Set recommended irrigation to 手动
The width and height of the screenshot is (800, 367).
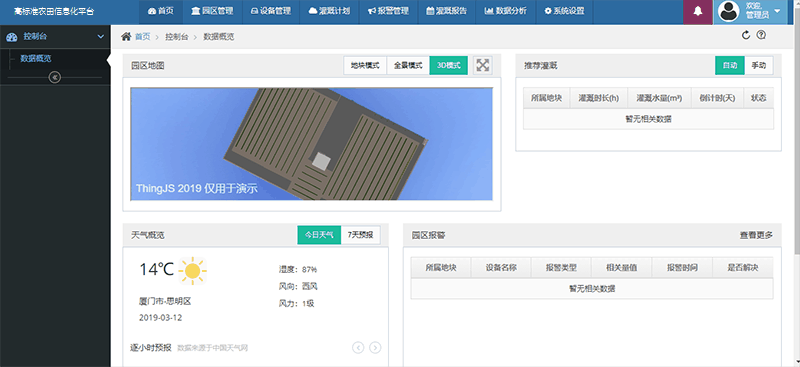[x=759, y=65]
